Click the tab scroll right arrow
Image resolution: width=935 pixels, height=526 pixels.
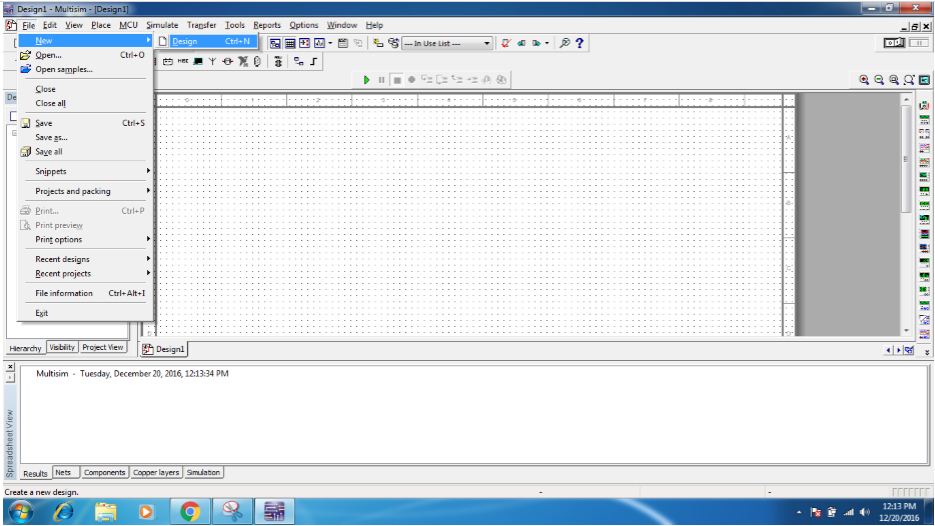tap(899, 350)
